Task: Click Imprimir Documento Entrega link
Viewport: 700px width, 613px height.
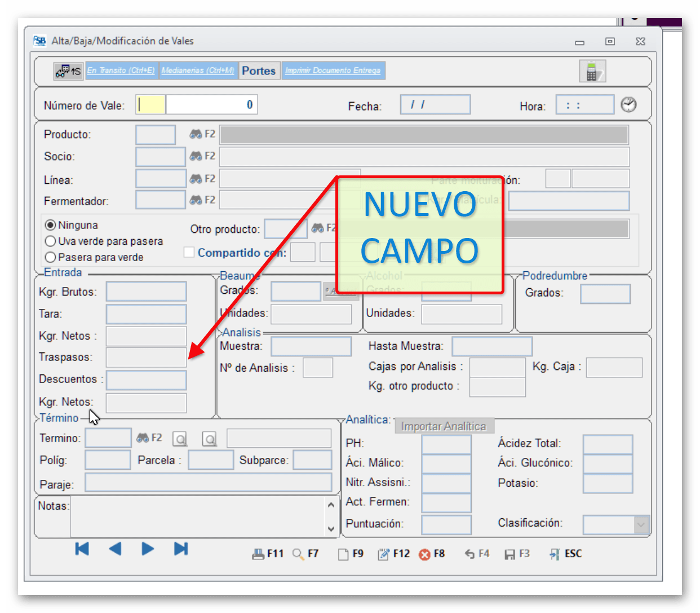Action: tap(333, 70)
